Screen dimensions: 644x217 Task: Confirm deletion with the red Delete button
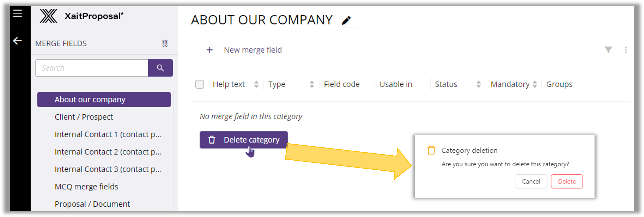567,181
